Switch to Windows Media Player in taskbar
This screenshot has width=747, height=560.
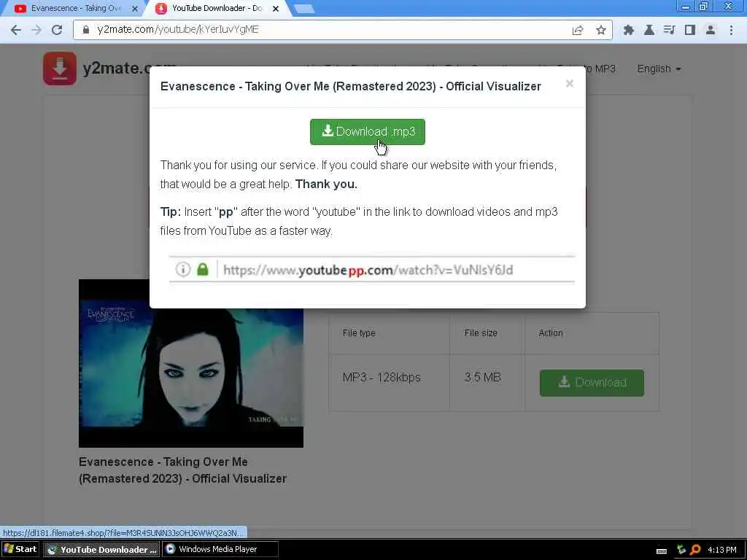(220, 549)
